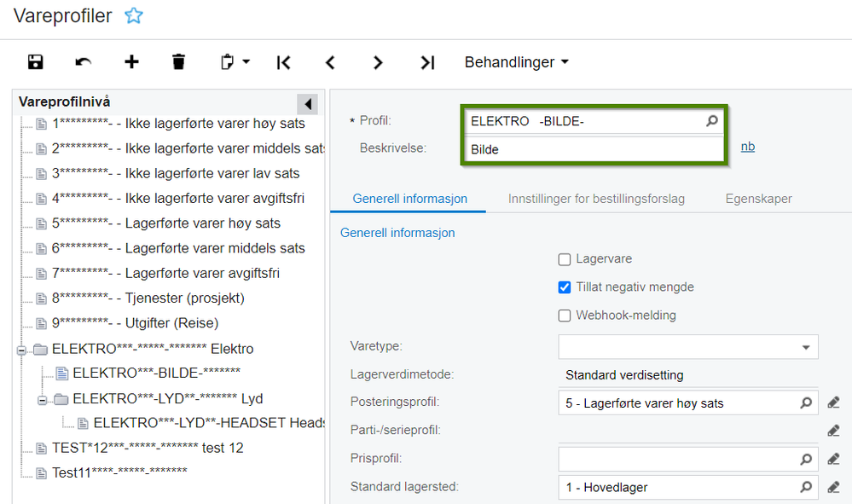852x504 pixels.
Task: Click the save disk icon in toolbar
Action: point(35,62)
